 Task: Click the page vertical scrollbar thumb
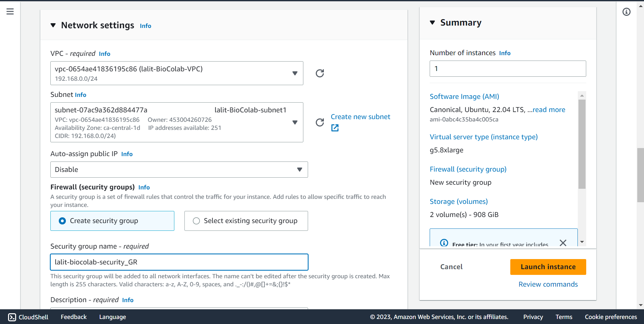640,175
